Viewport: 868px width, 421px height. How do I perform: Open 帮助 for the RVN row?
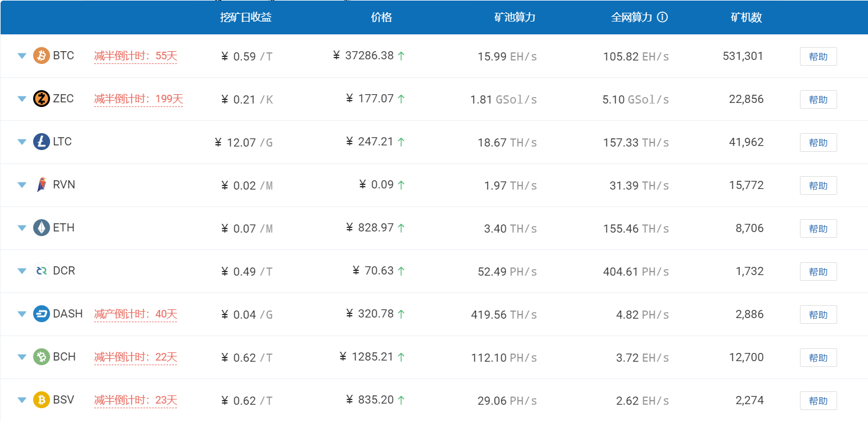pyautogui.click(x=818, y=185)
